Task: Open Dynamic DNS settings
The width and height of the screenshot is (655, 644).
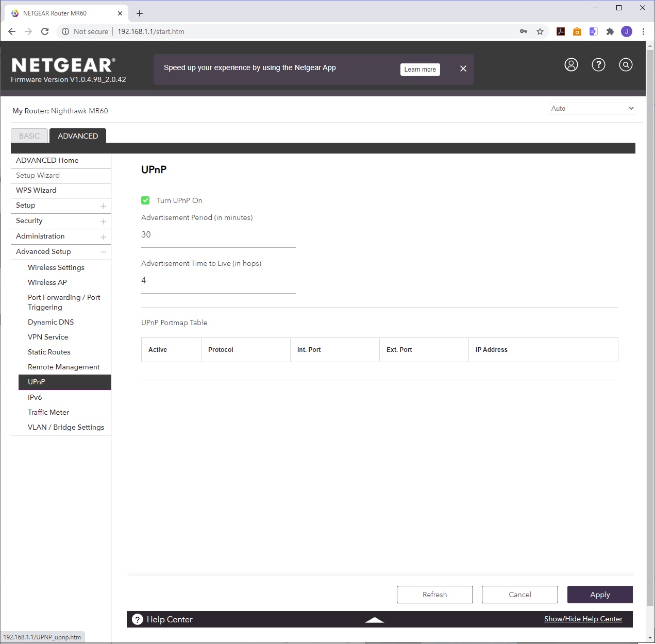Action: [x=51, y=322]
